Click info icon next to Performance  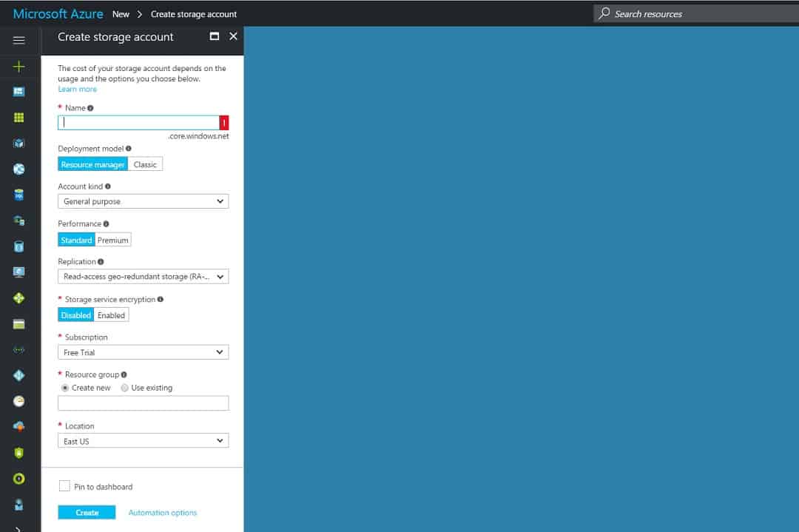click(106, 223)
